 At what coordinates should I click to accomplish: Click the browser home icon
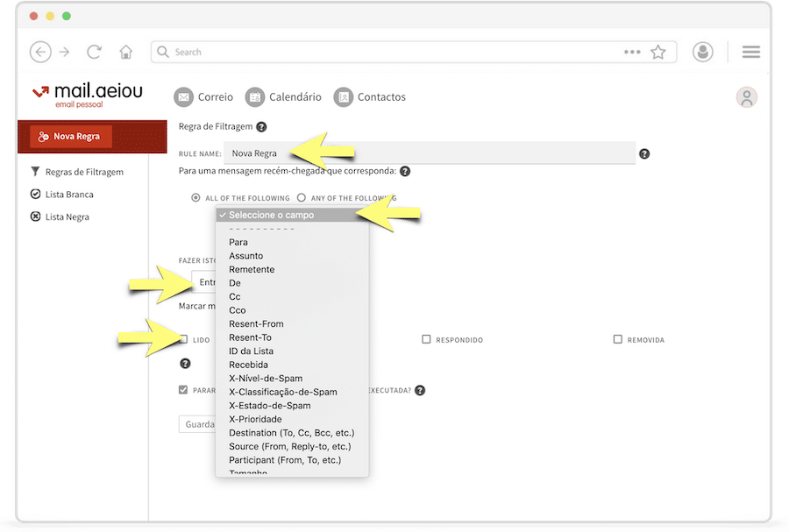pos(126,52)
